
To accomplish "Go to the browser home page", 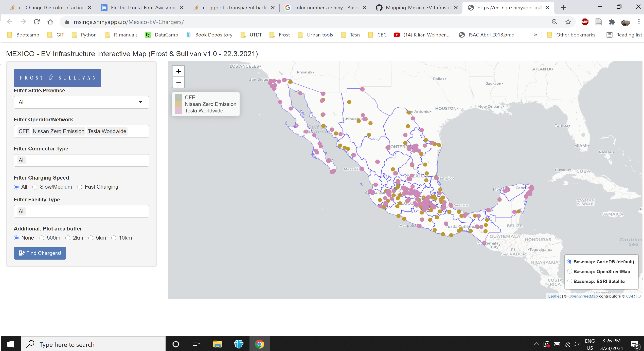I will point(50,22).
